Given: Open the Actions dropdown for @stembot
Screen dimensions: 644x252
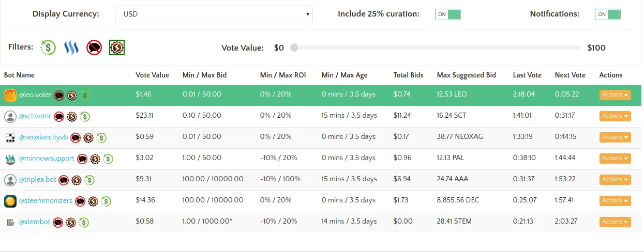Looking at the screenshot, I should (615, 222).
